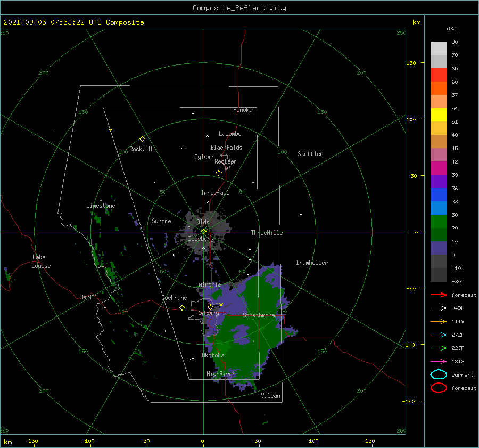479x448 pixels.
Task: Select the light gray 80 dBZ swatch
Action: 439,48
